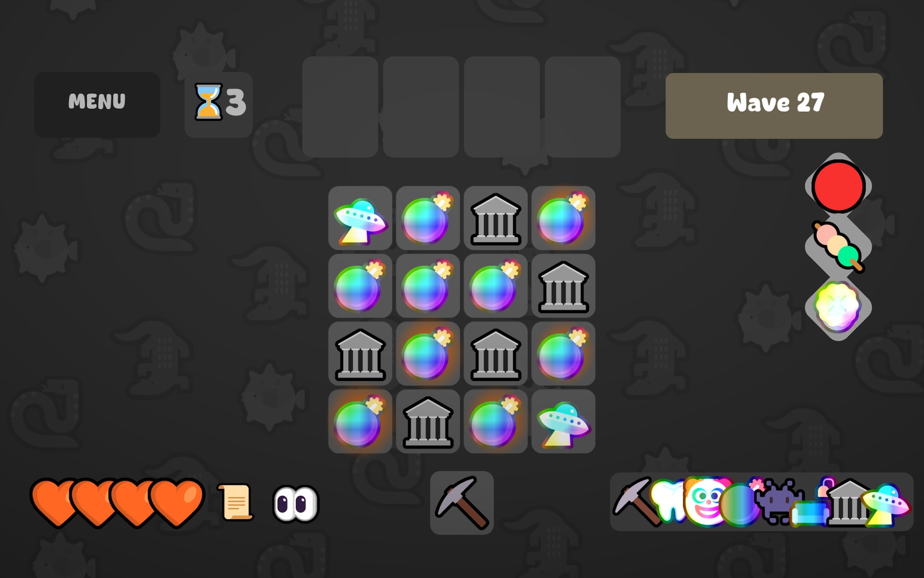Select the UFO tile in top-left grid cell

(x=360, y=218)
